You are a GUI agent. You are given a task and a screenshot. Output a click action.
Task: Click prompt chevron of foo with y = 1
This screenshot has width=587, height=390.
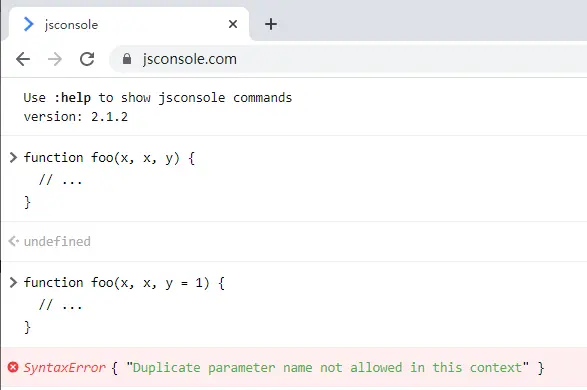click(13, 282)
